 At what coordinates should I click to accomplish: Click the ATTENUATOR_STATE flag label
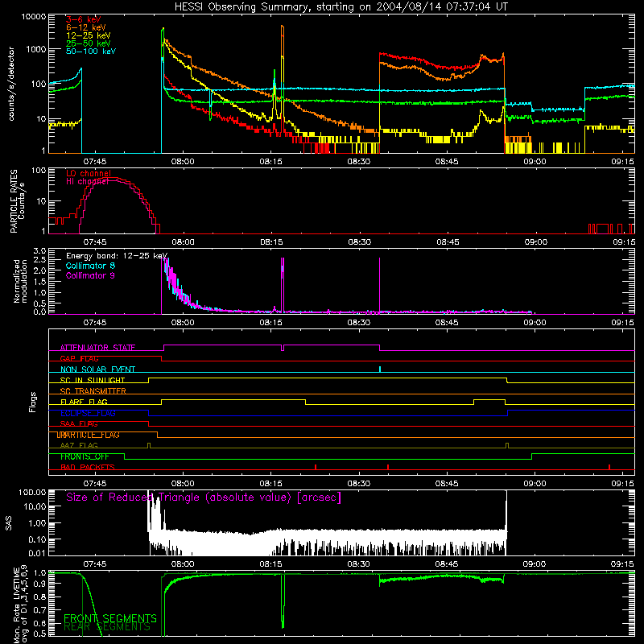97,348
